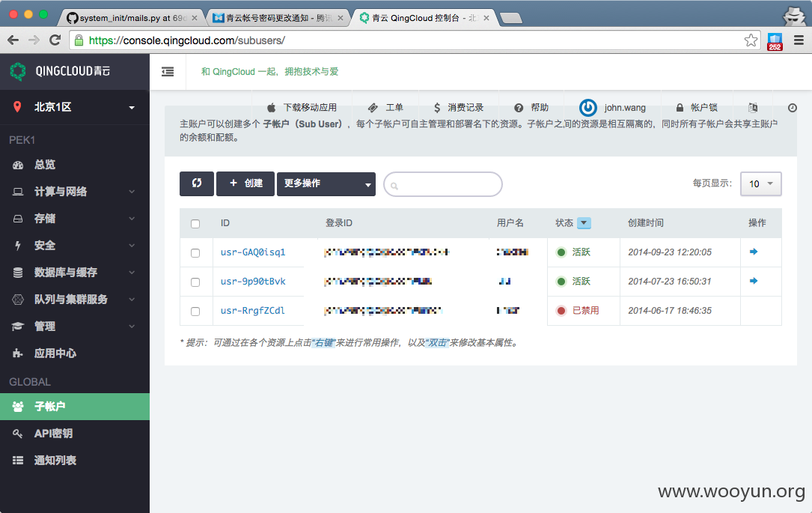Click the green status dot for usr-GAQ0isq1
This screenshot has height=513, width=812.
(561, 252)
